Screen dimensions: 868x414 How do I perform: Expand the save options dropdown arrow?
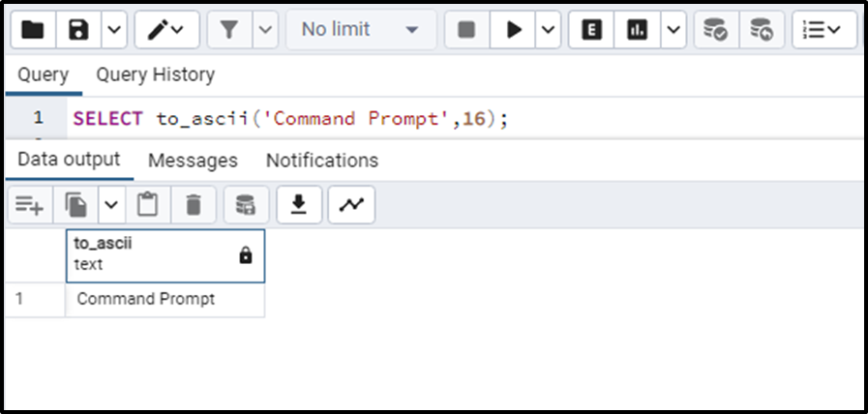tap(114, 30)
